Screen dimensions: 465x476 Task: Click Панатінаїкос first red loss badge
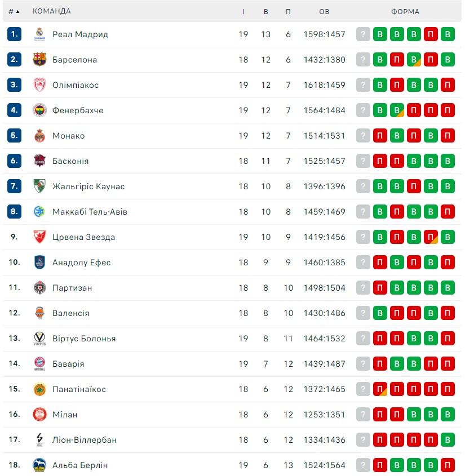click(x=380, y=389)
